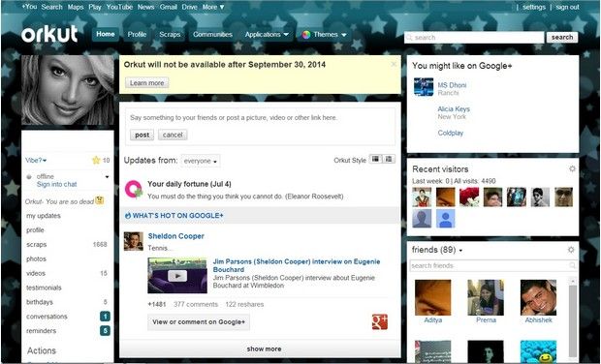601x364 pixels.
Task: Open Abhishek's friend photo
Action: point(538,297)
